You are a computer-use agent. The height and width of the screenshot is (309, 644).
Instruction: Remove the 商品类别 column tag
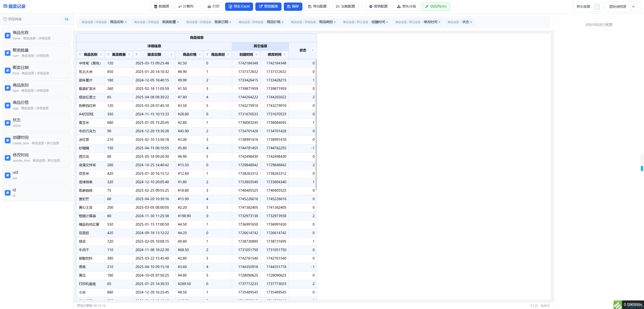pyautogui.click(x=335, y=22)
